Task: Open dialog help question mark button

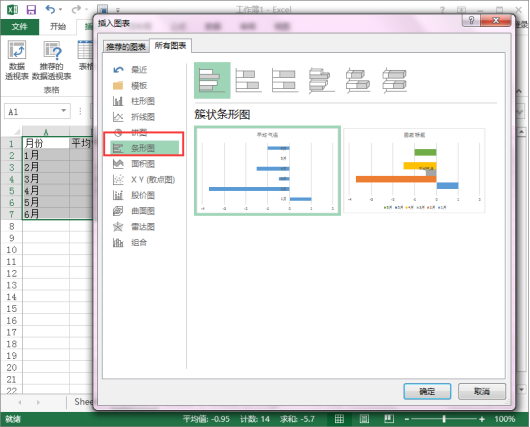Action: [472, 21]
